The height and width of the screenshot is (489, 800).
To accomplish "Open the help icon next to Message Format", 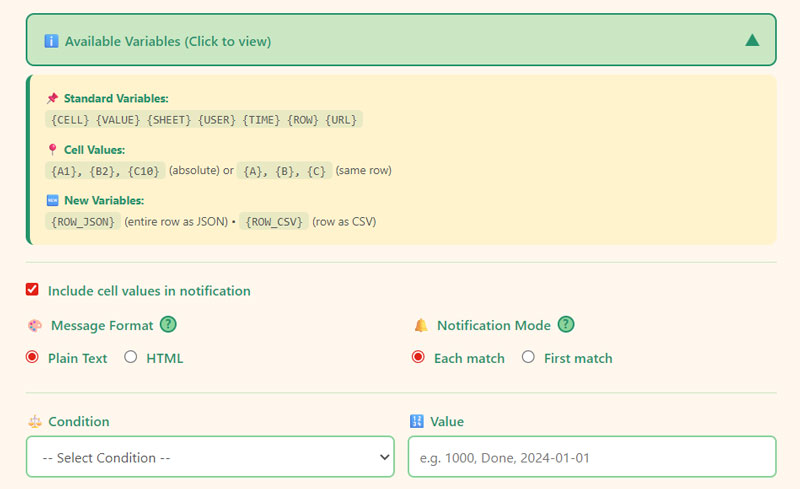I will [x=168, y=324].
